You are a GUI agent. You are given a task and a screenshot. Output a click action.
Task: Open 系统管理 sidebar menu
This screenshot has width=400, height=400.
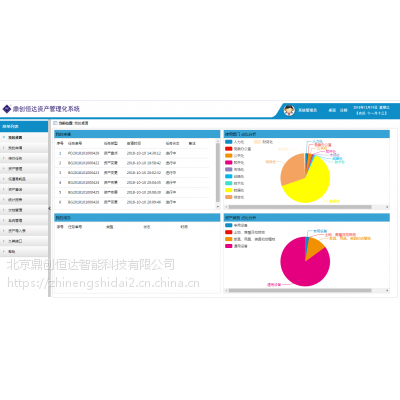[24, 220]
